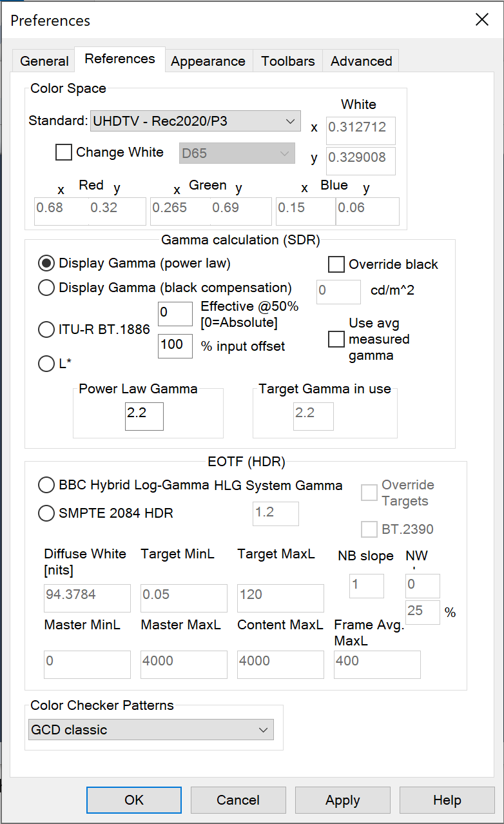Switch to the Appearance tab
Image resolution: width=504 pixels, height=824 pixels.
208,61
